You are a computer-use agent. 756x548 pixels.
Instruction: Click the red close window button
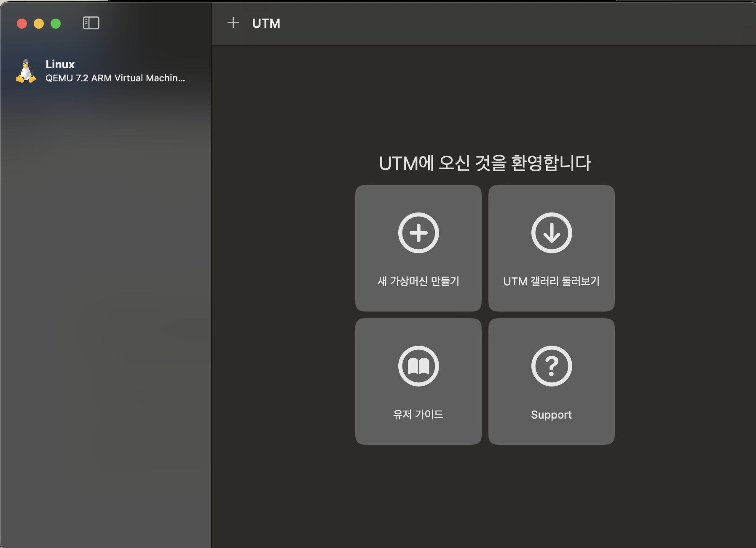(22, 24)
